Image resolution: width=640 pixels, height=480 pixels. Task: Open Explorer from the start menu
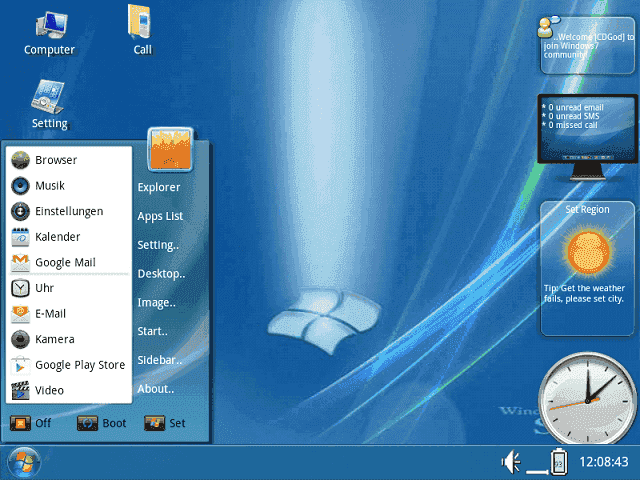click(159, 187)
